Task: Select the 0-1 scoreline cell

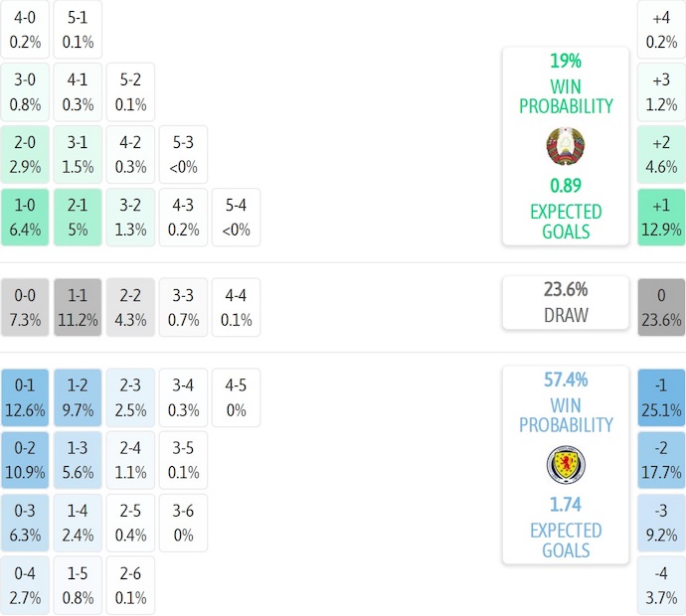Action: (x=25, y=396)
